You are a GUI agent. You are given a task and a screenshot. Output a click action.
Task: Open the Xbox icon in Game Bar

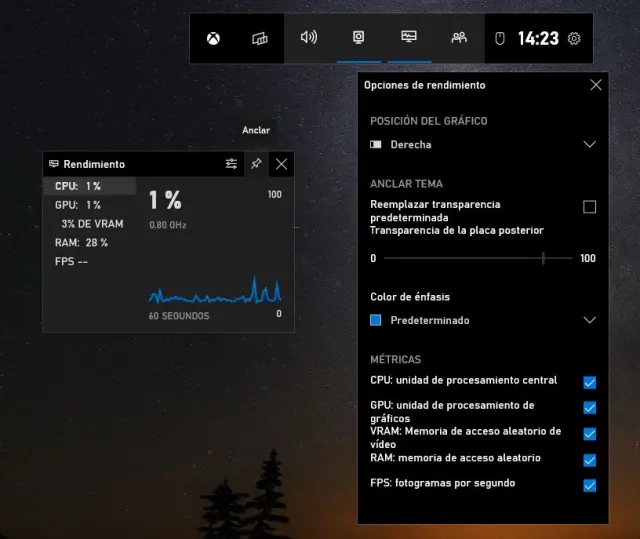pos(214,38)
